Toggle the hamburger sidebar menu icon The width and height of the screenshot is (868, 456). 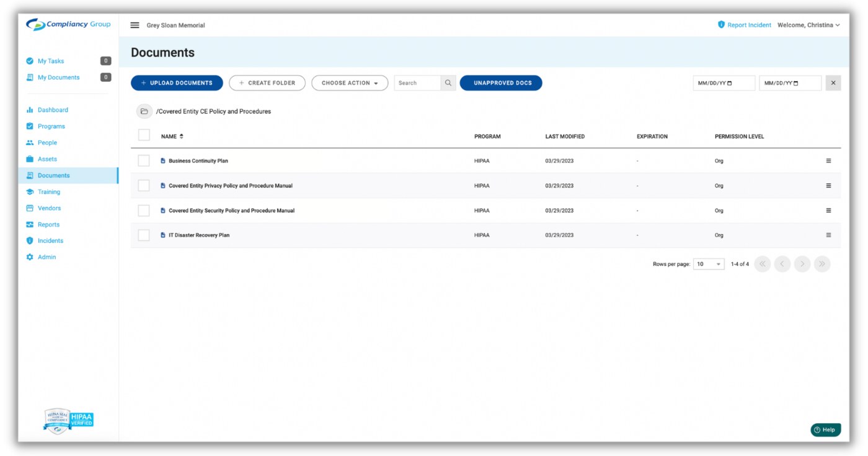point(135,25)
